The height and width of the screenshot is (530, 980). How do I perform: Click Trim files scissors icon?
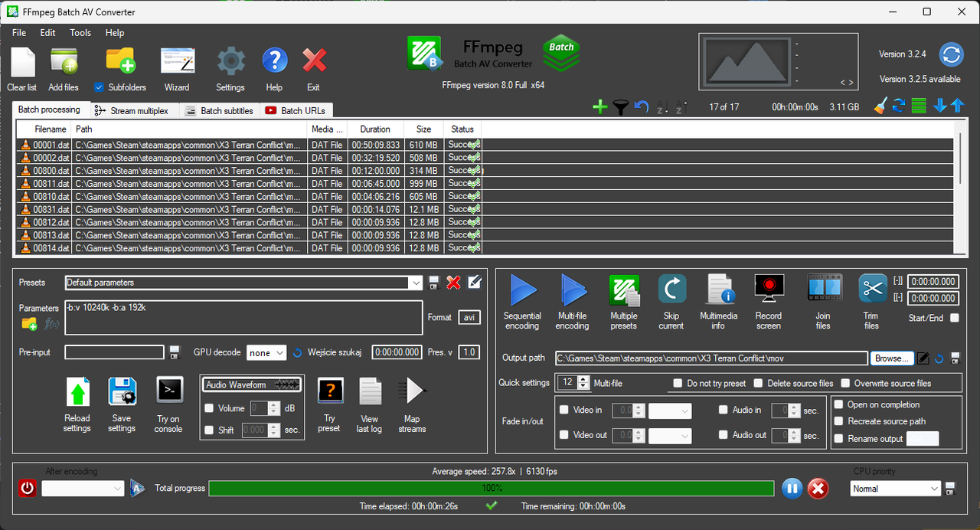point(872,289)
